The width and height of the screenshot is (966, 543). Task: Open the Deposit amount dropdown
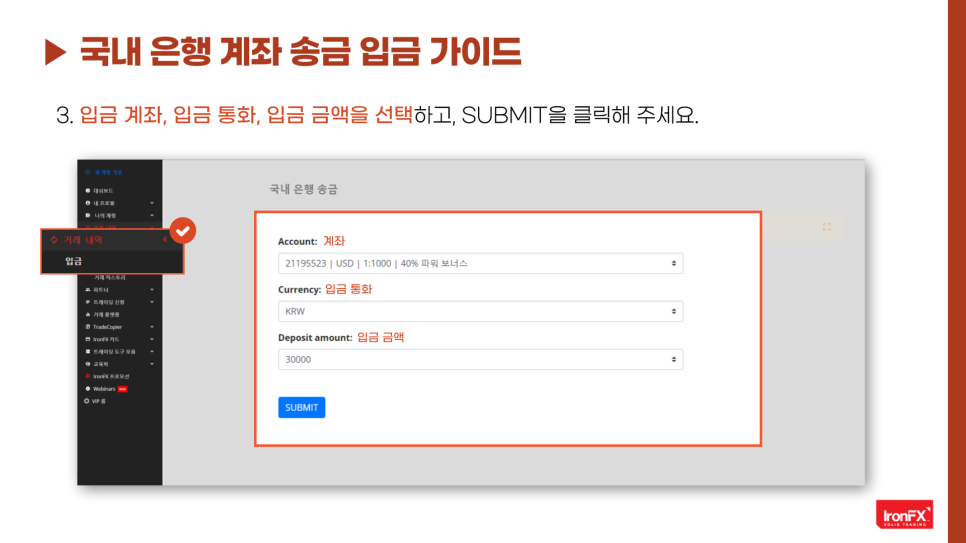(x=480, y=359)
